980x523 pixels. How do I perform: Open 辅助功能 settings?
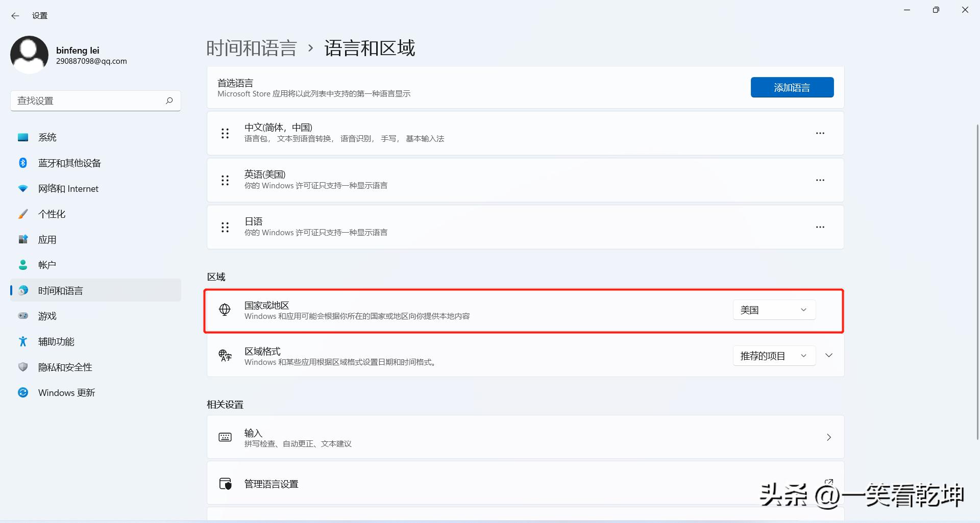click(x=56, y=341)
